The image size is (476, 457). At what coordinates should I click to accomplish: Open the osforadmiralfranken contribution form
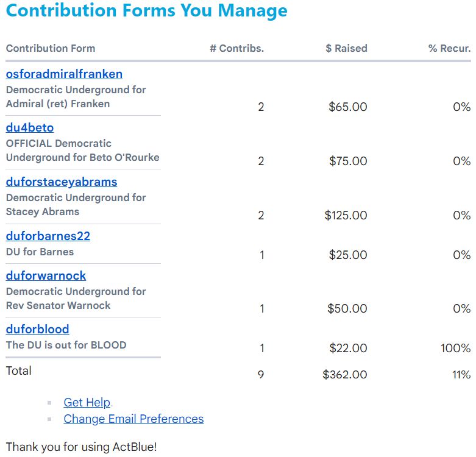64,74
